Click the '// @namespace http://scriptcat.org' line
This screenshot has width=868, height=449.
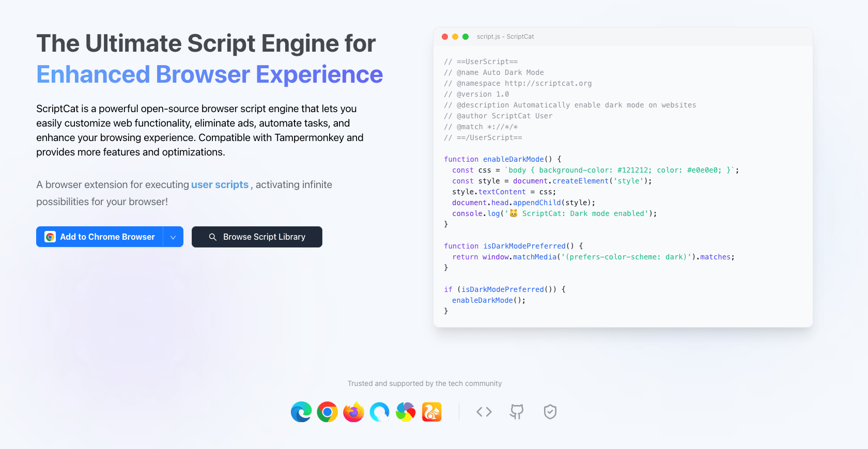click(x=518, y=83)
